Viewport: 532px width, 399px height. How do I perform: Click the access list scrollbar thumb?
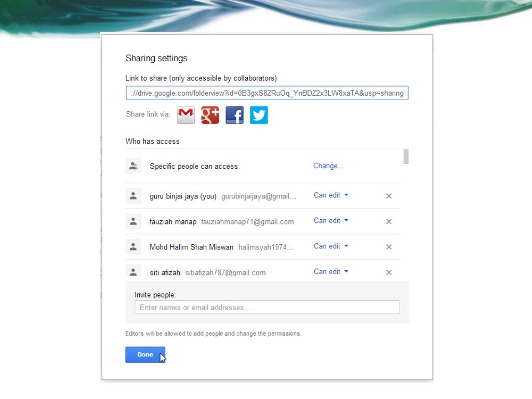(x=406, y=156)
